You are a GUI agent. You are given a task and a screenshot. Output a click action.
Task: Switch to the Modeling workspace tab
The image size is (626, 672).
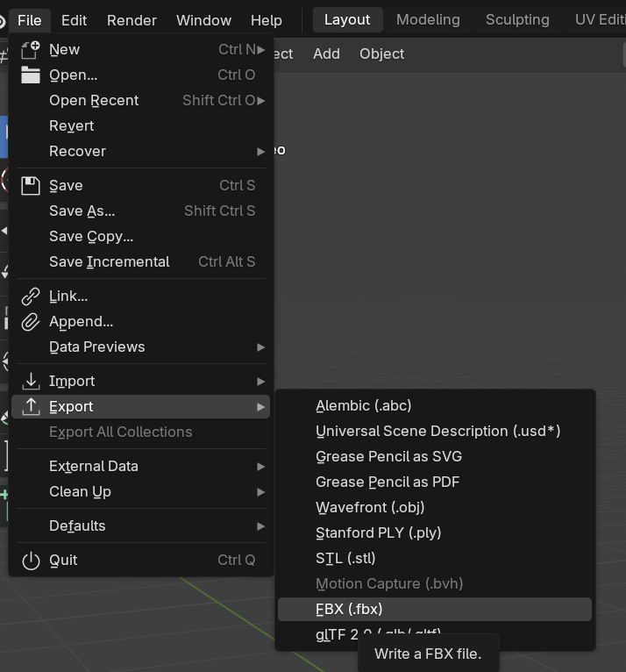point(428,19)
